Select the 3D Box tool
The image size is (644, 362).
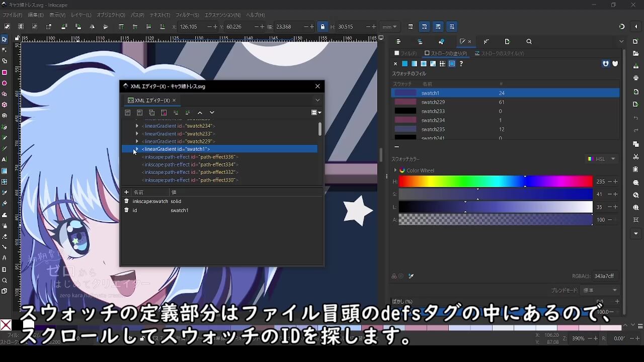5,105
